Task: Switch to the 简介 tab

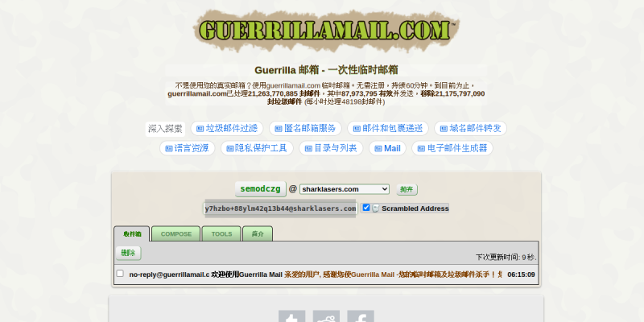Action: click(258, 233)
